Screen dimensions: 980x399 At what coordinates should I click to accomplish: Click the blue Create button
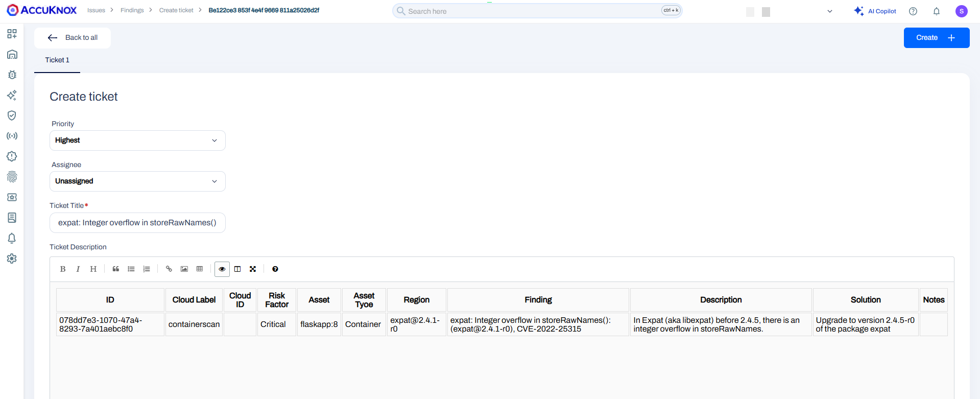(x=937, y=38)
